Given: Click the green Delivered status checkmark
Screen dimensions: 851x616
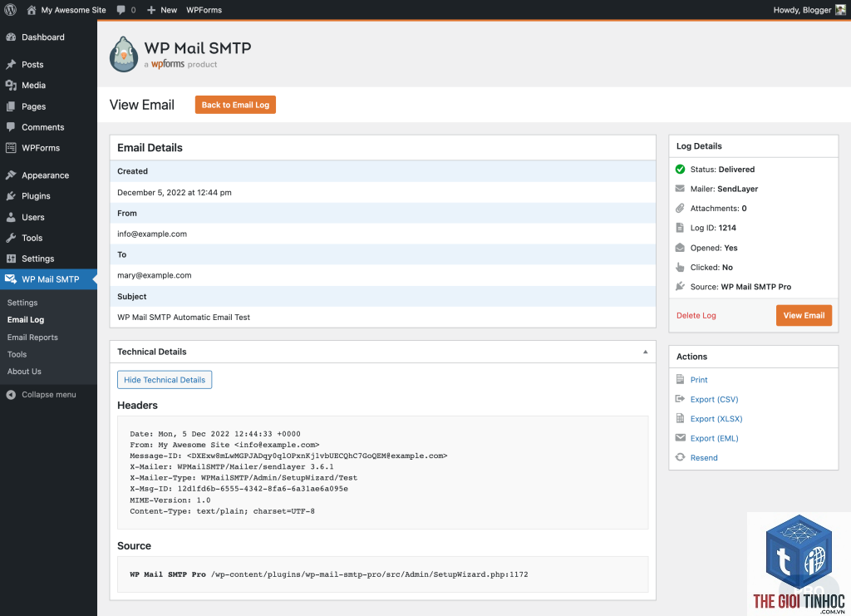Looking at the screenshot, I should [680, 170].
